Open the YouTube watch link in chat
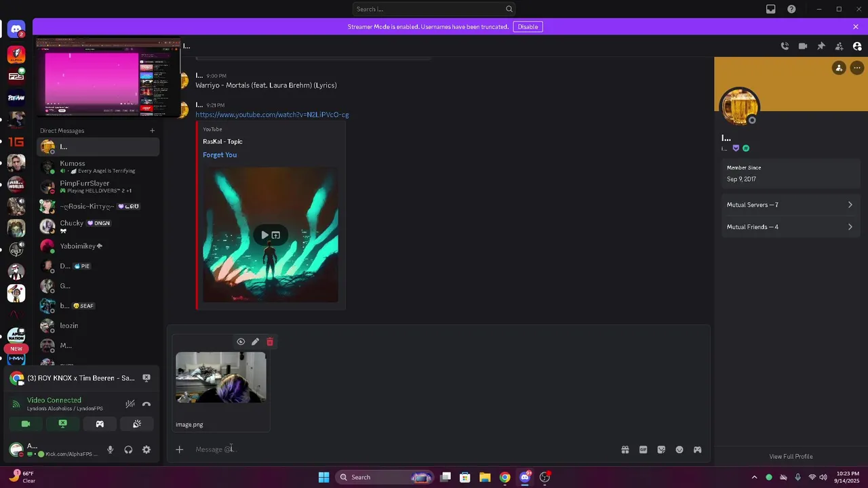 click(272, 115)
